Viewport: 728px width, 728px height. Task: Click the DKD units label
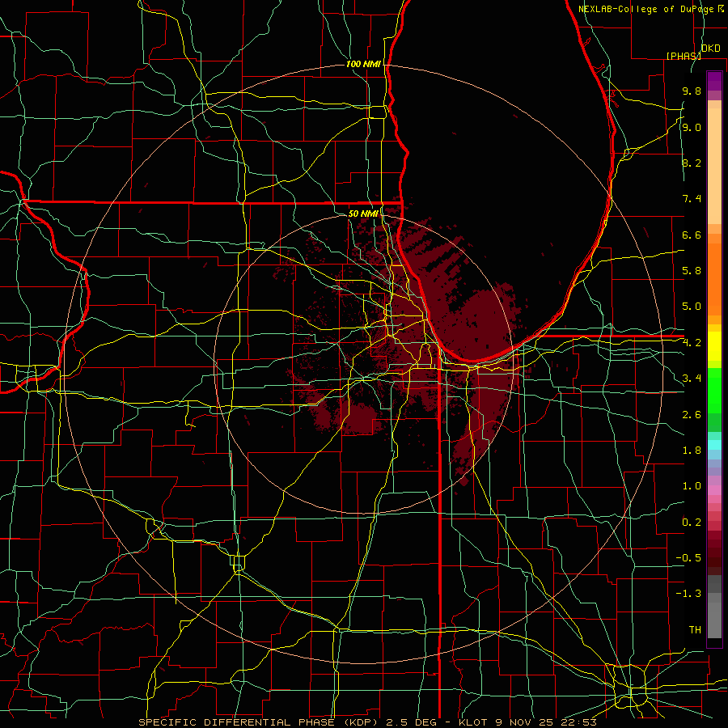coord(711,49)
